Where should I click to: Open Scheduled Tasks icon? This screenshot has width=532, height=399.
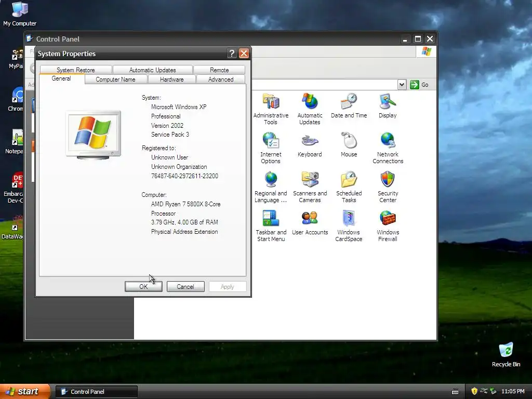coord(349,187)
